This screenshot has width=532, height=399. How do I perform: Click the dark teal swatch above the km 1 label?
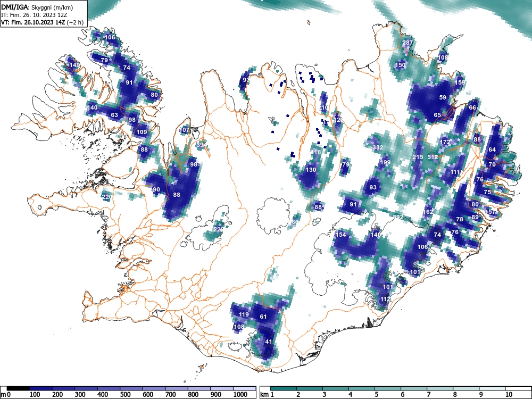point(284,388)
